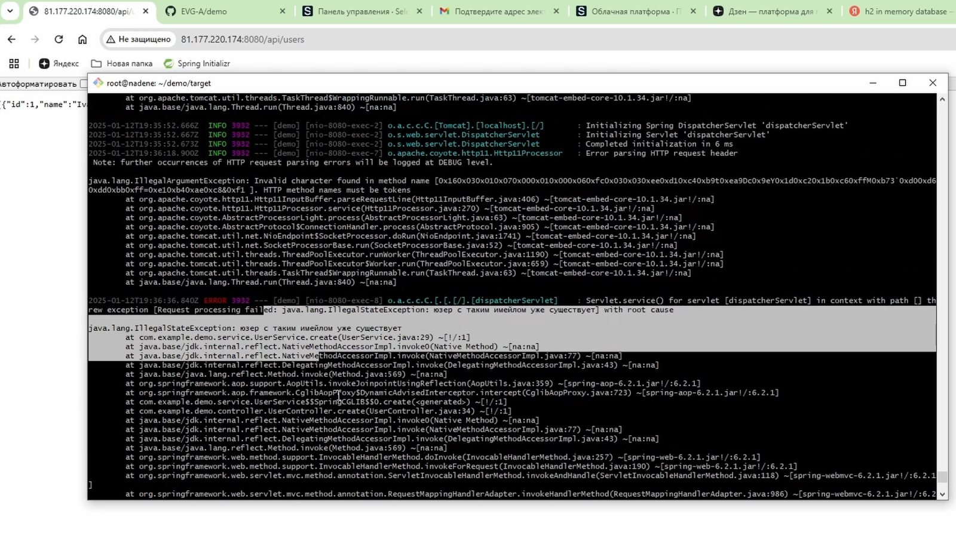Close the Облачная платформа tab
This screenshot has width=956, height=560.
(x=693, y=11)
